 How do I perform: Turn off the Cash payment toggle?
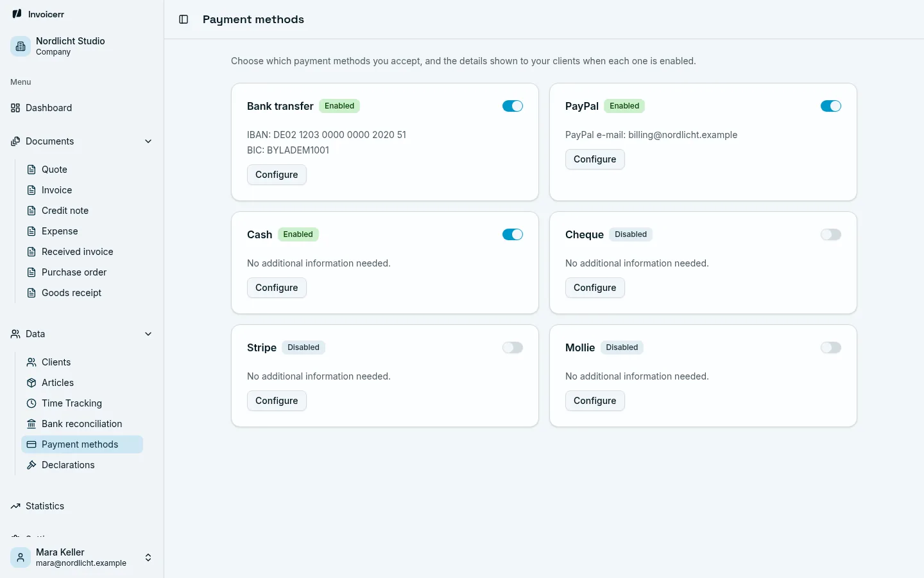pos(513,234)
